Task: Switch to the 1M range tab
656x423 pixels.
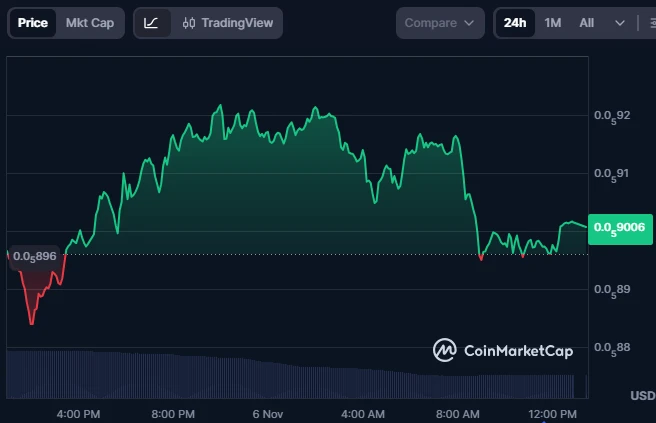Action: pyautogui.click(x=553, y=23)
